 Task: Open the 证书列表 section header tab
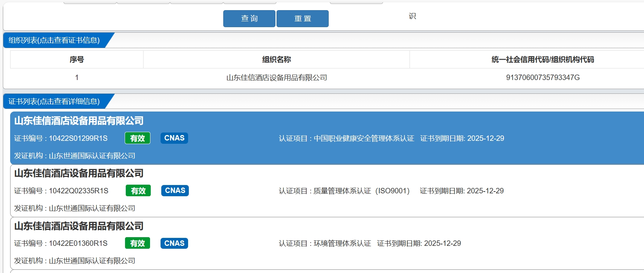click(x=54, y=101)
